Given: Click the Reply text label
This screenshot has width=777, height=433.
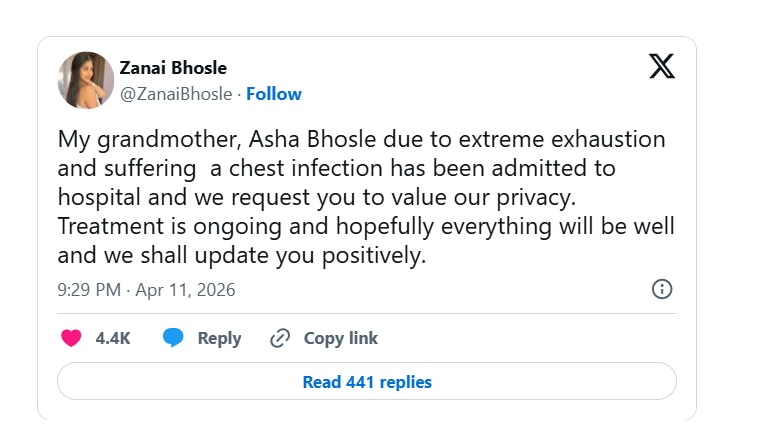Looking at the screenshot, I should [x=219, y=338].
